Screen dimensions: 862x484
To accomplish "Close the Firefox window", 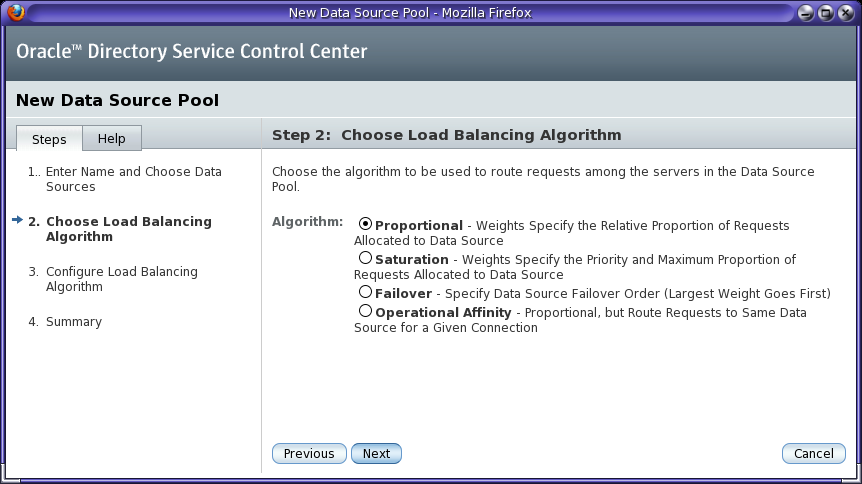I will [846, 13].
